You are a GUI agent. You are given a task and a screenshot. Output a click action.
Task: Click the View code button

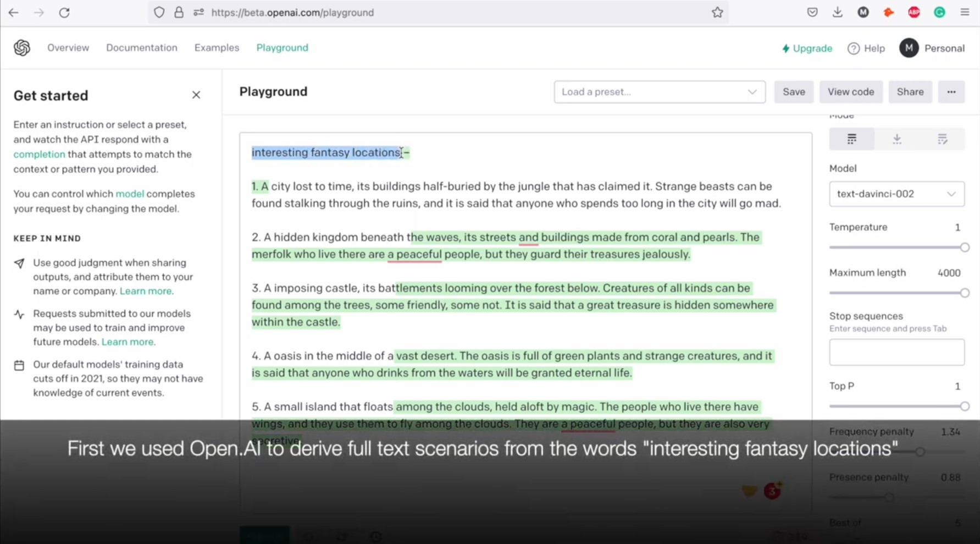coord(851,92)
